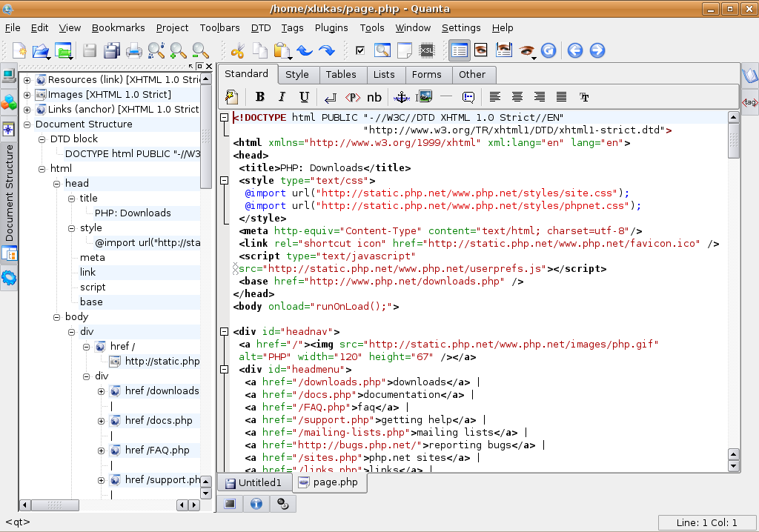Toggle the source editor view button
This screenshot has height=532, width=759.
coord(460,51)
